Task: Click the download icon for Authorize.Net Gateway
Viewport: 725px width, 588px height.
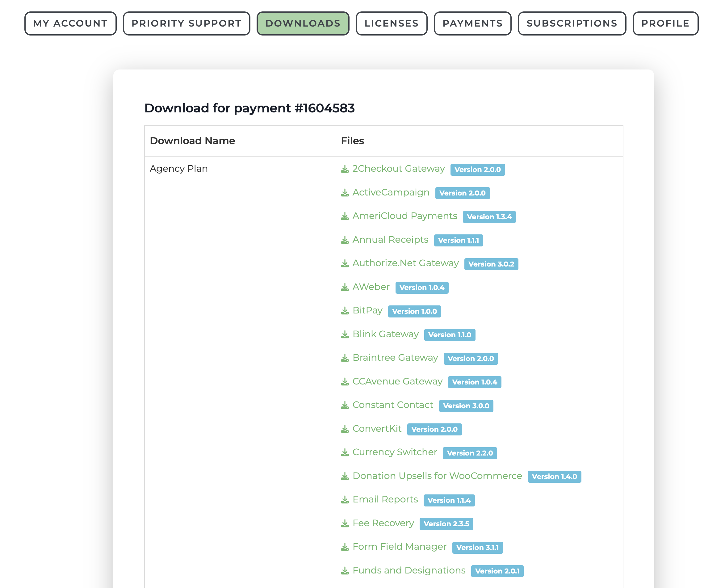Action: pos(344,263)
